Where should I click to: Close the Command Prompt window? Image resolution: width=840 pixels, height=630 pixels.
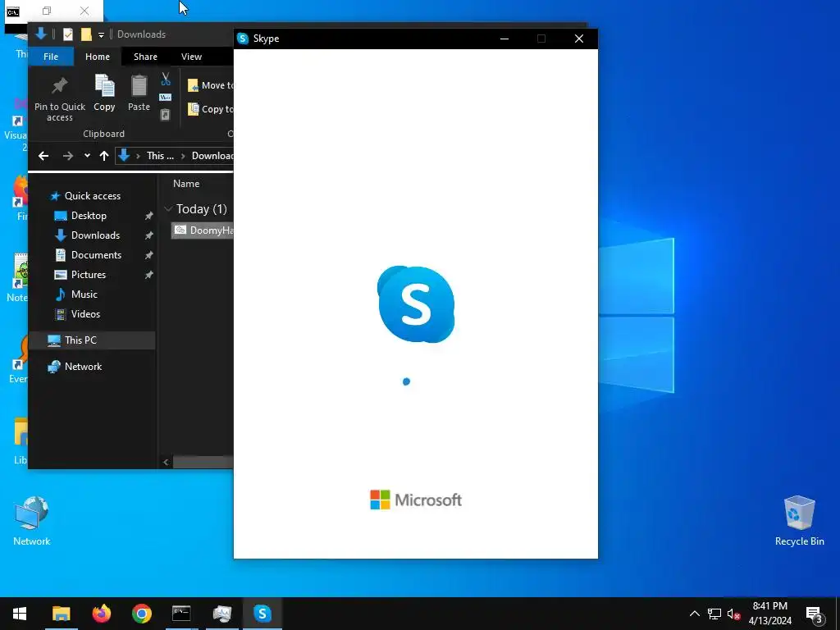click(84, 11)
